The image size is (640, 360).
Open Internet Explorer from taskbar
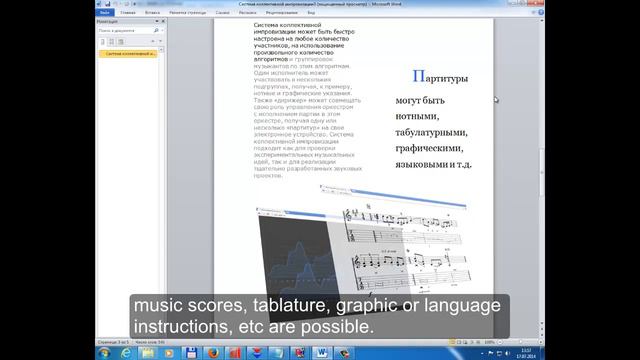click(x=126, y=353)
